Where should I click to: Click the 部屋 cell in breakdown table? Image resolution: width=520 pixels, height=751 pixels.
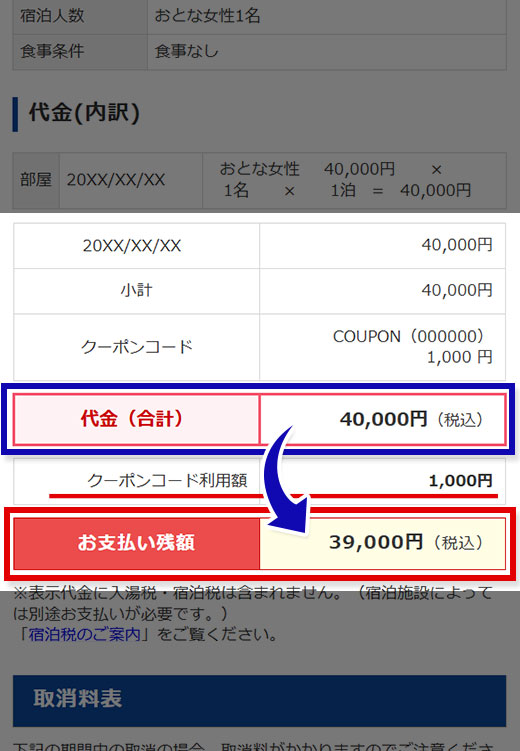[x=36, y=180]
